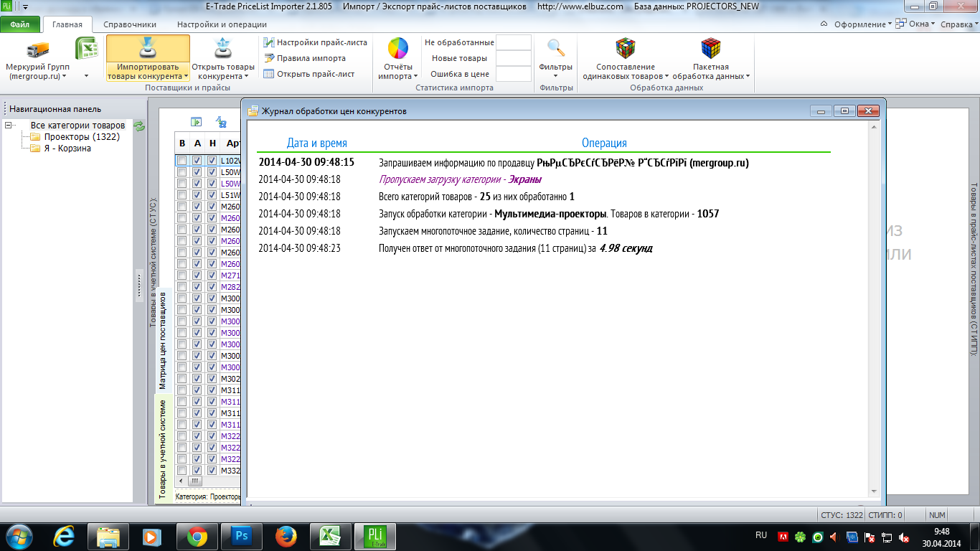Click the journal line 'Пропускаем загрузку категории - Экраны'
This screenshot has width=980, height=551.
[x=460, y=179]
